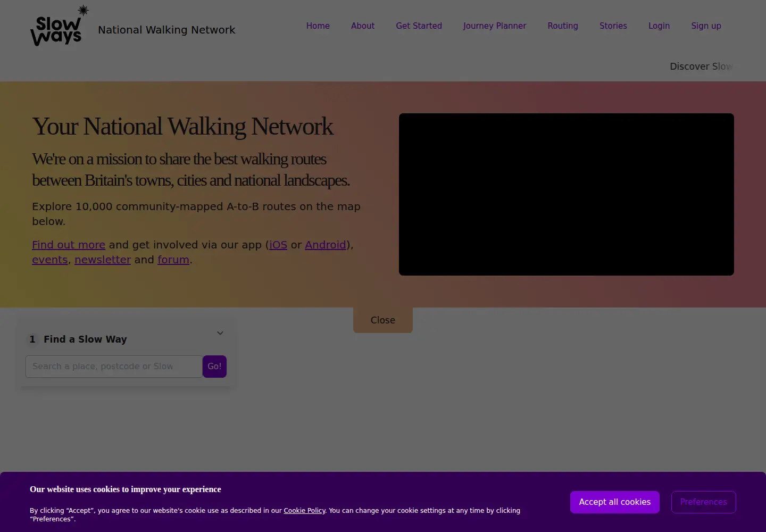
Task: Open the Cookie Policy link
Action: click(x=304, y=511)
